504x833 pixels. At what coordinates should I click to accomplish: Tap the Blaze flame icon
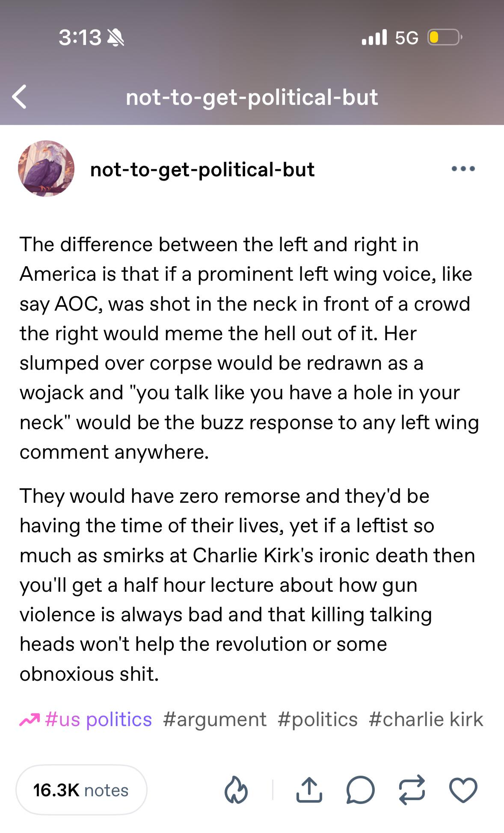pyautogui.click(x=236, y=790)
